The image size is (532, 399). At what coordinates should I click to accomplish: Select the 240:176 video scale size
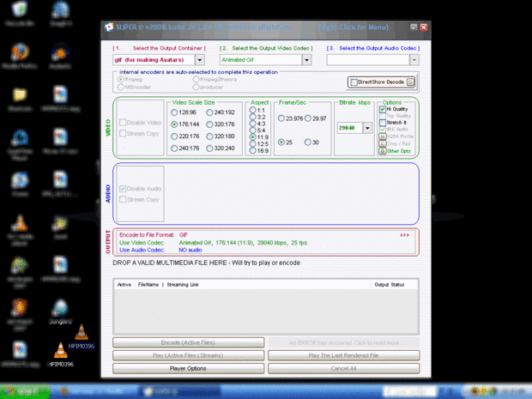(x=174, y=148)
